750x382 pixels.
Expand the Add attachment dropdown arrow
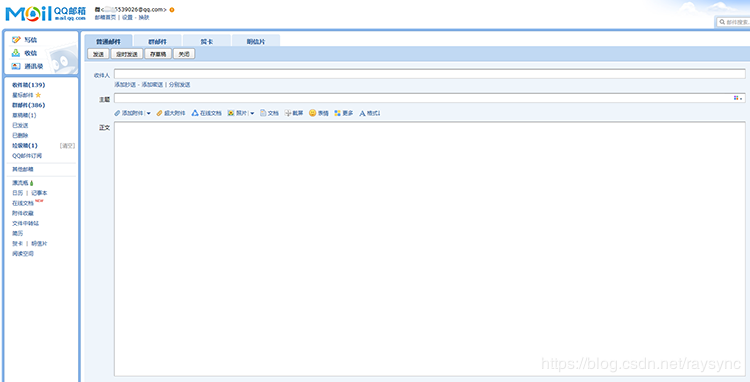[148, 114]
